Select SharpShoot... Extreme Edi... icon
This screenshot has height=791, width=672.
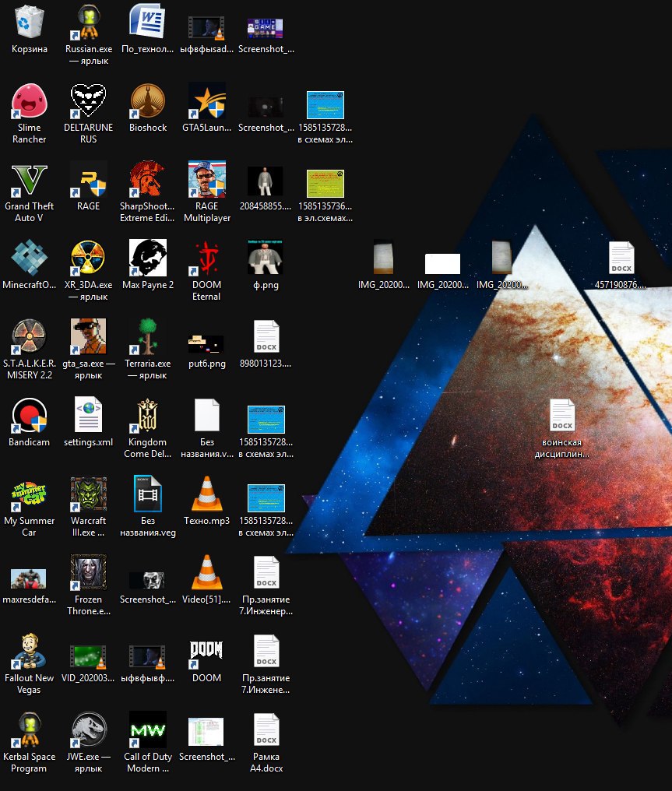(147, 180)
